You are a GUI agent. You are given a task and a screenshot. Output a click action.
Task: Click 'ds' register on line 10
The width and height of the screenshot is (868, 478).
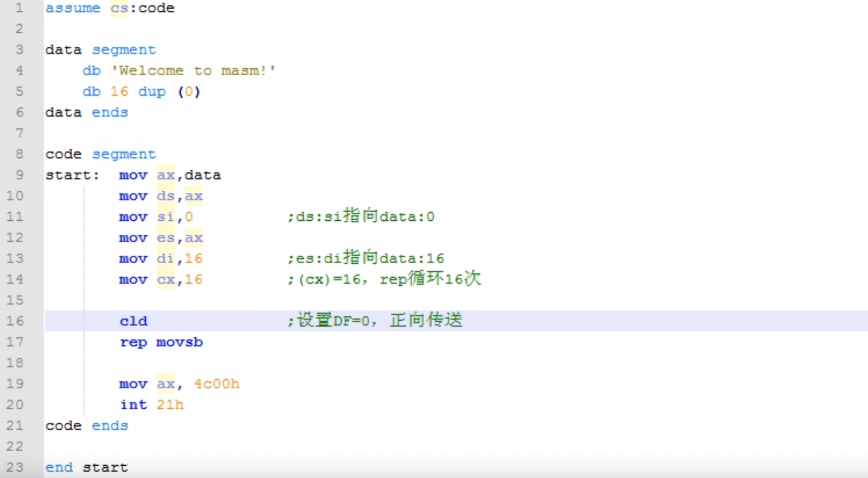[x=166, y=196]
